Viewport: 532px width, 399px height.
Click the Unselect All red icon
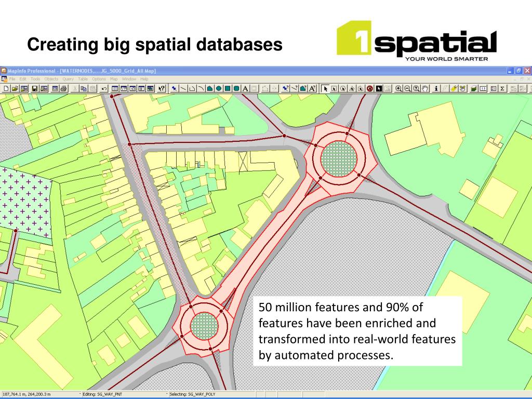370,88
